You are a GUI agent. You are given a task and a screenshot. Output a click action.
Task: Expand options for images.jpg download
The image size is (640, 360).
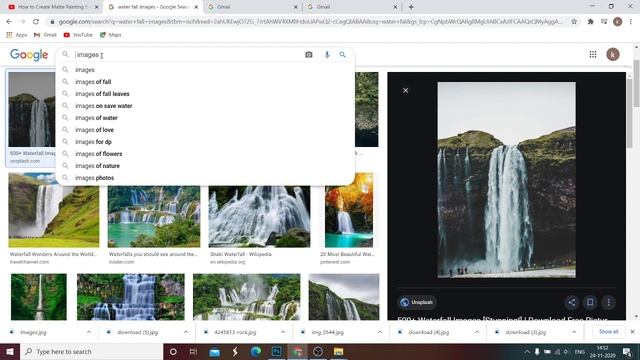pos(89,332)
